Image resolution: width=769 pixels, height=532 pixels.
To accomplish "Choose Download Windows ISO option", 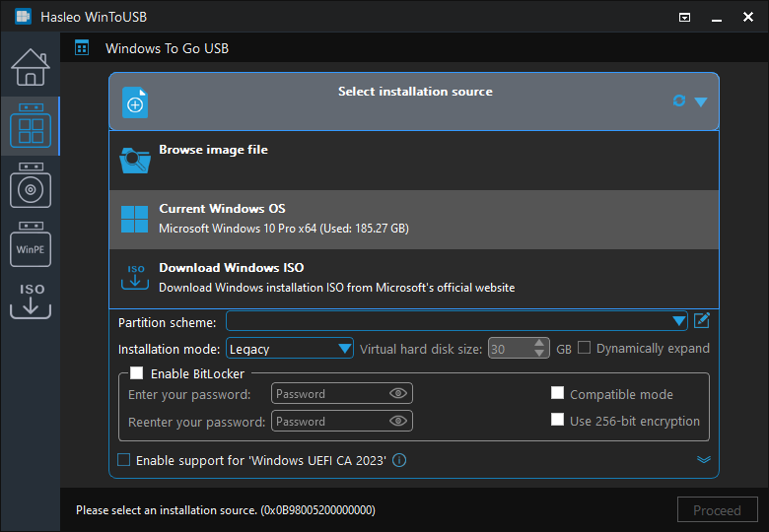I will point(414,278).
